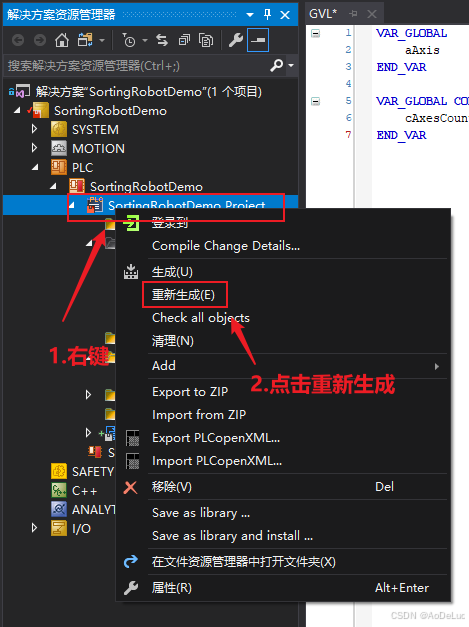
Task: Toggle the pin auto-hide for Solution Explorer
Action: [x=267, y=15]
